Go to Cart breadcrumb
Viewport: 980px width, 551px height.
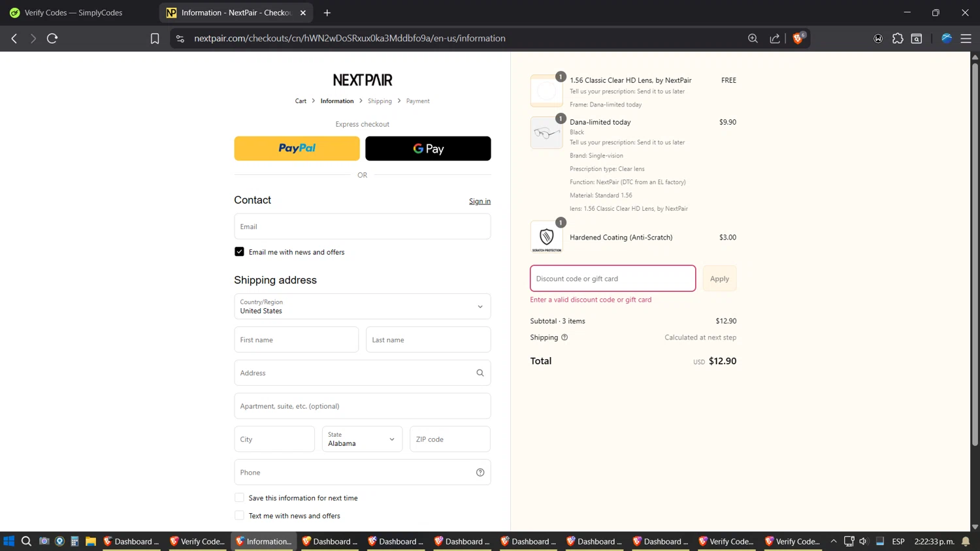pyautogui.click(x=301, y=101)
